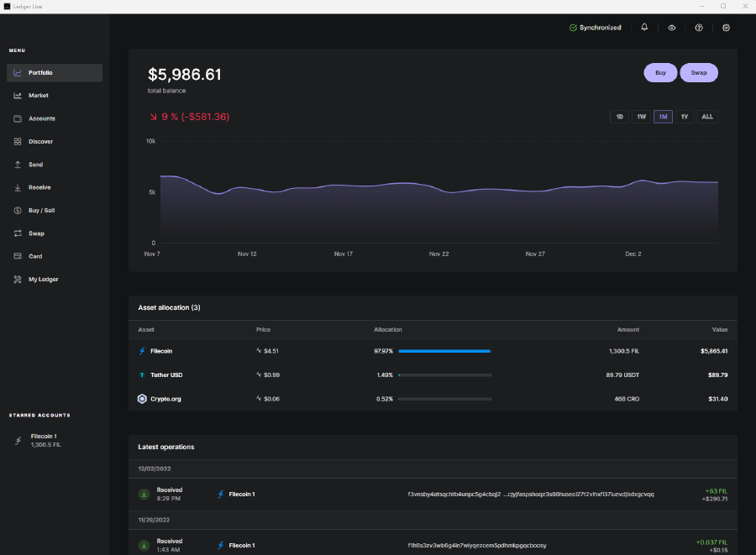This screenshot has width=756, height=555.
Task: Click the Synchronized status indicator
Action: (596, 28)
